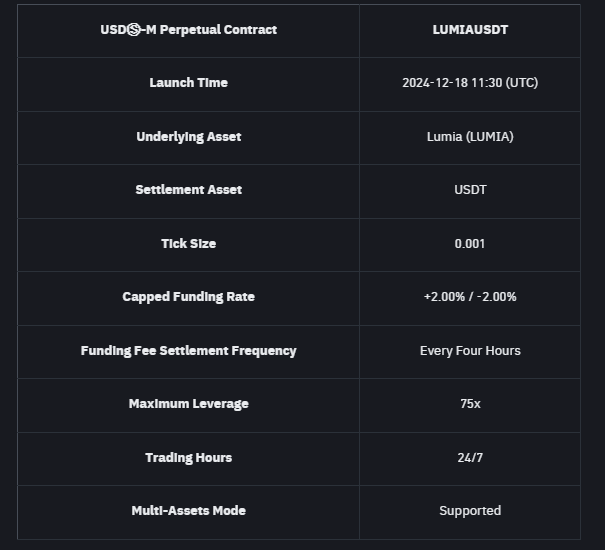Click the Maximum Leverage label
The image size is (605, 550).
point(188,404)
